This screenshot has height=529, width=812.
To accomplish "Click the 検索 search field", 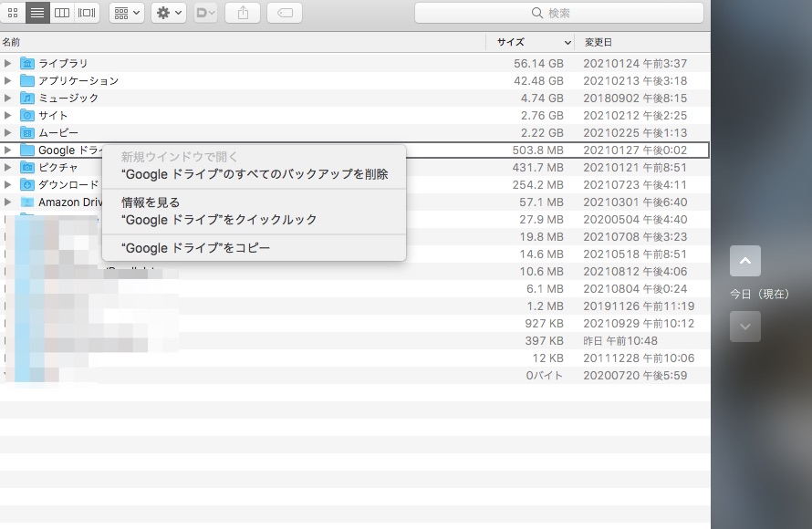I will coord(559,13).
